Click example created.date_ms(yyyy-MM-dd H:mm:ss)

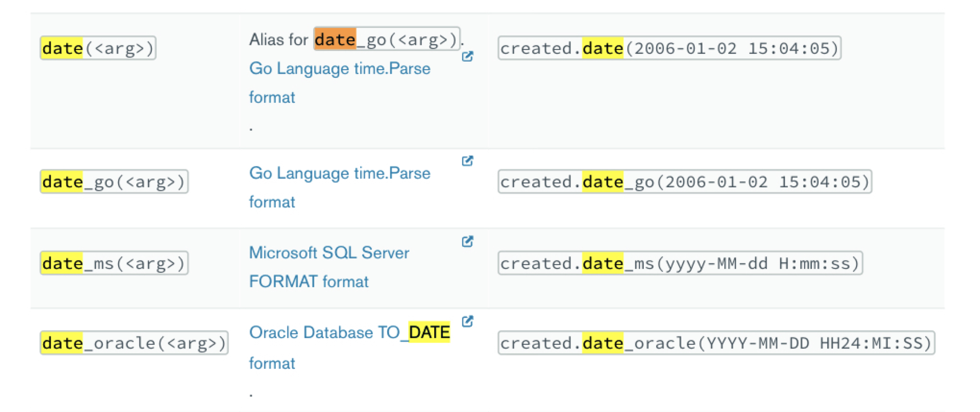click(x=680, y=263)
